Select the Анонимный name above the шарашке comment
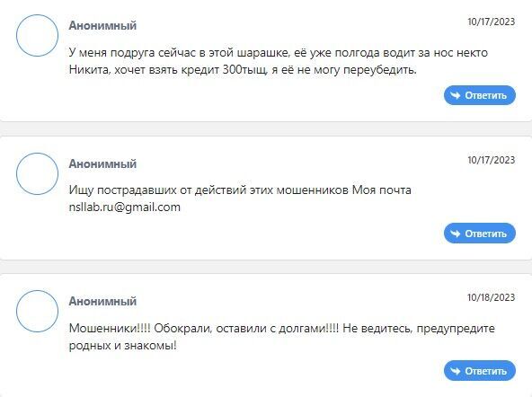The width and height of the screenshot is (532, 397). click(x=102, y=25)
